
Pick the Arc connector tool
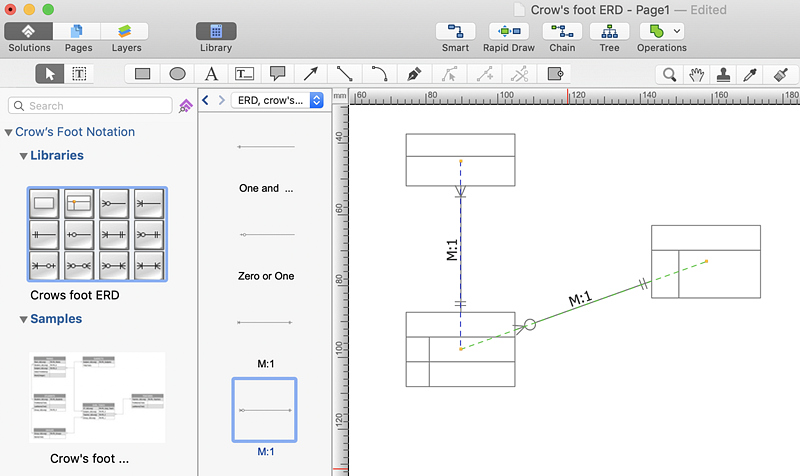point(379,73)
